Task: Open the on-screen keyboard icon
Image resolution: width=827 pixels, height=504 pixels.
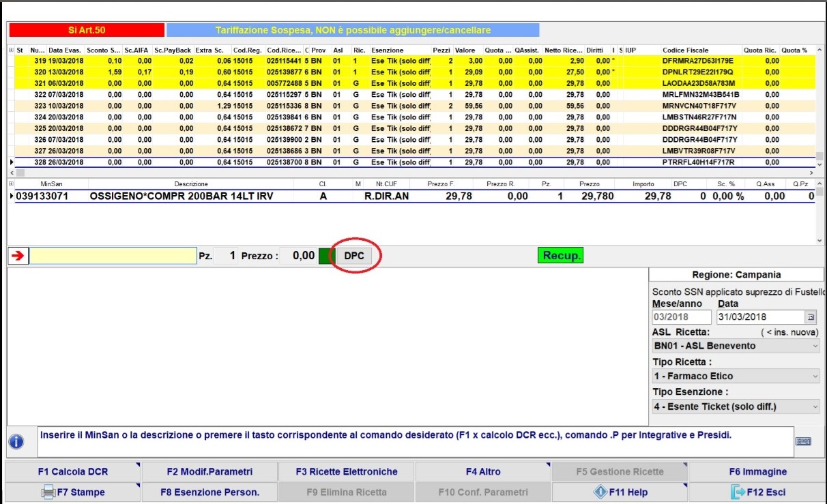Action: pyautogui.click(x=803, y=441)
